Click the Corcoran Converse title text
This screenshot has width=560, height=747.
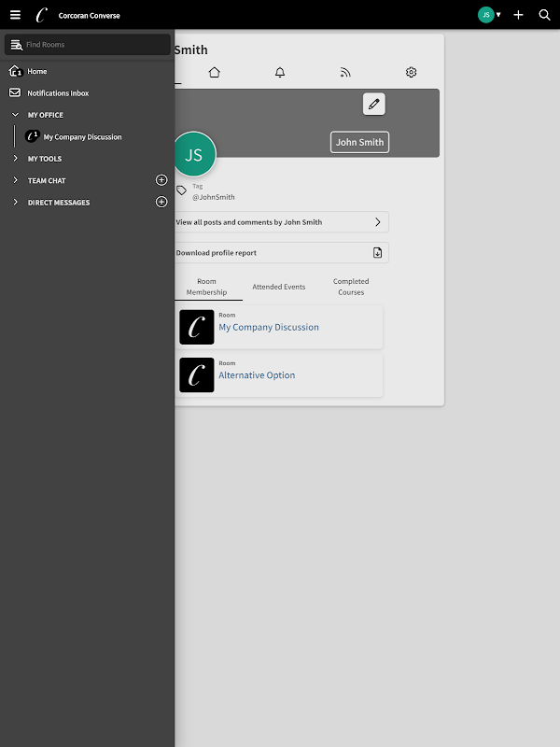89,15
